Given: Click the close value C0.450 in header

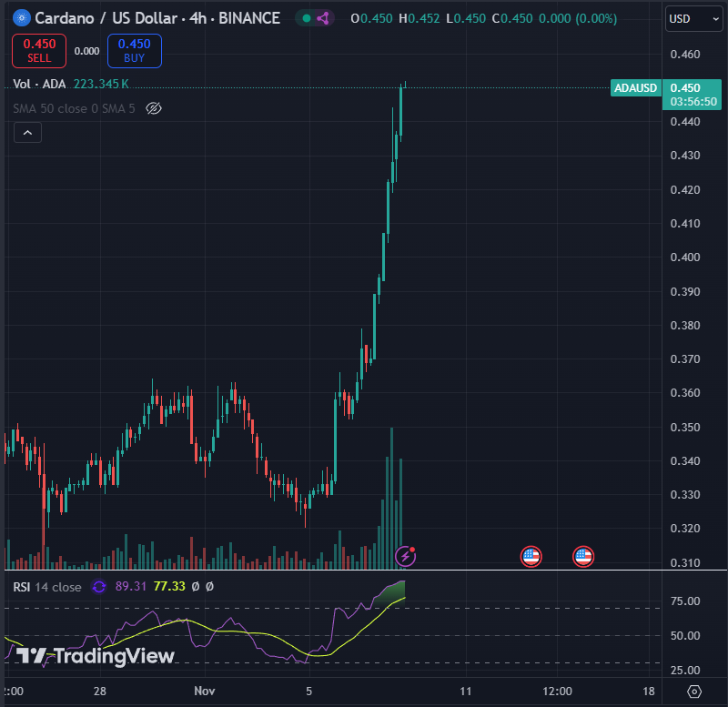Looking at the screenshot, I should [512, 18].
